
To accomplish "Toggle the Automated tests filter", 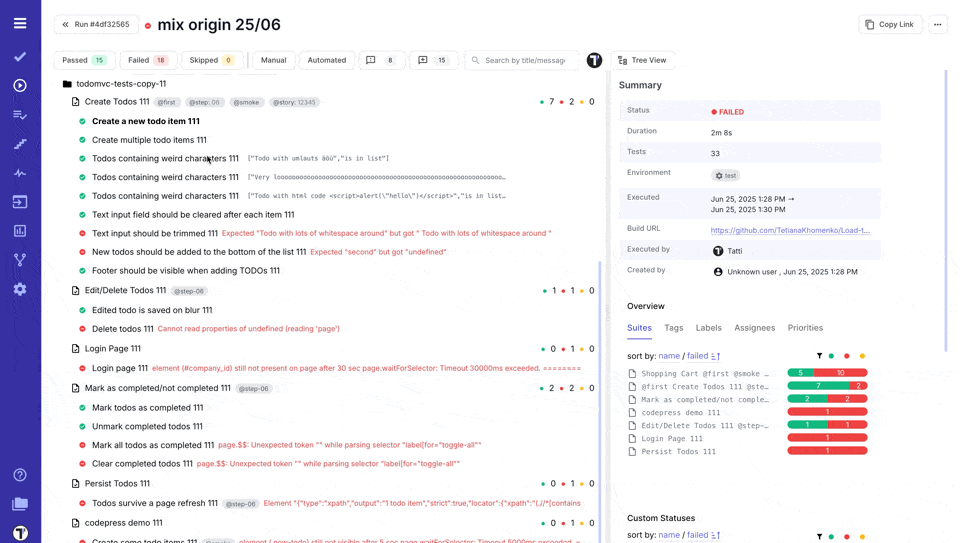I will (326, 60).
